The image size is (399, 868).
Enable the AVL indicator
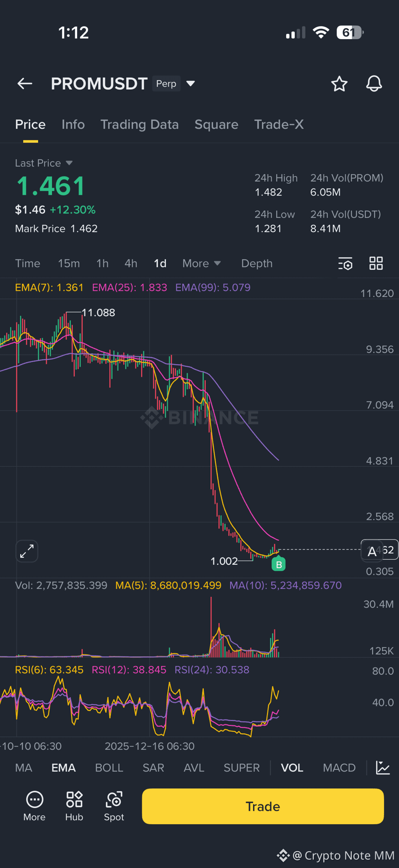point(194,768)
